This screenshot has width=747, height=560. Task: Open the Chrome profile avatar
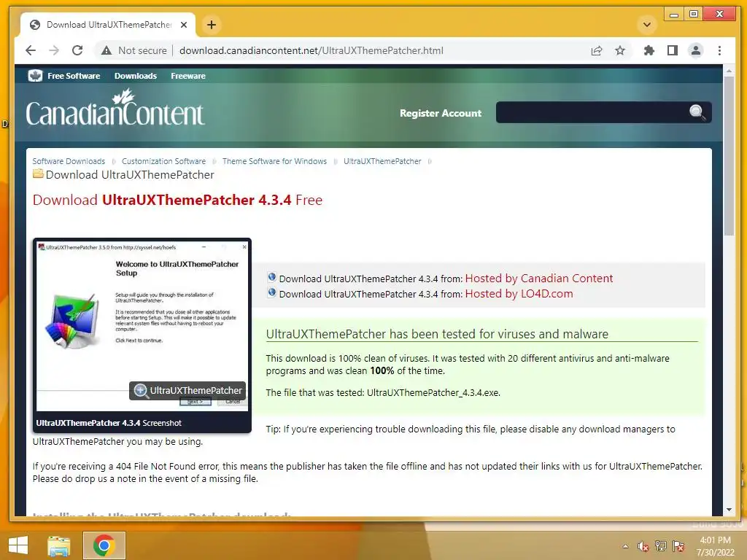pos(695,50)
